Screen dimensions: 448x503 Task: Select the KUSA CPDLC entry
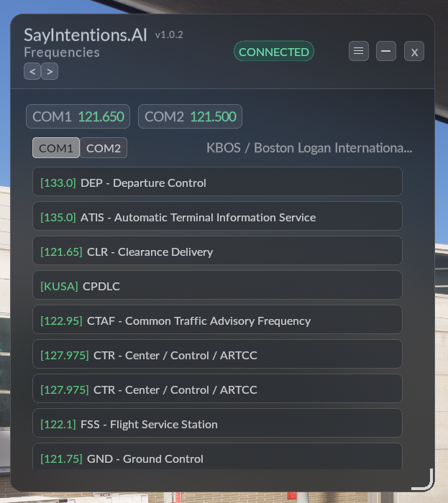(x=217, y=285)
